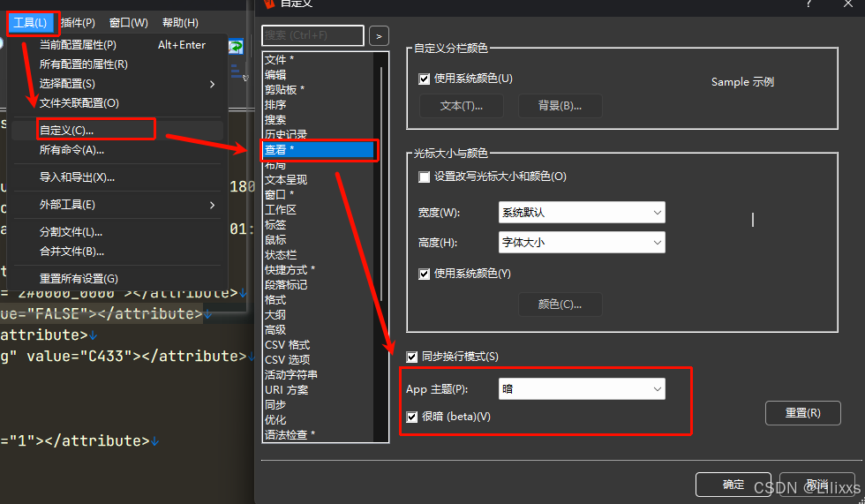
Task: Select 排序 category in the list
Action: click(x=319, y=105)
